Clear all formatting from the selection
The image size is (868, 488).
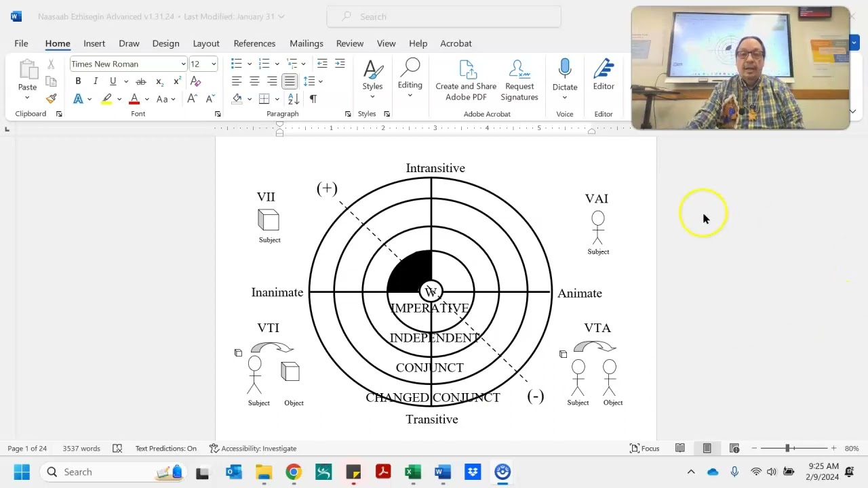(x=196, y=81)
